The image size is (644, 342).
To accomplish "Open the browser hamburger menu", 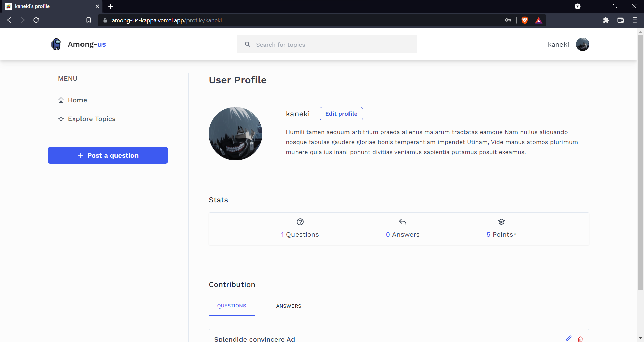I will (635, 20).
